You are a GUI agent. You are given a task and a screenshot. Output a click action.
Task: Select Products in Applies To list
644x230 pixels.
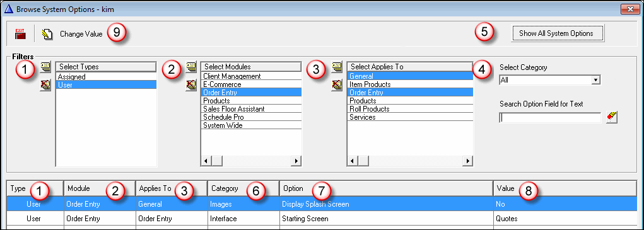(410, 100)
